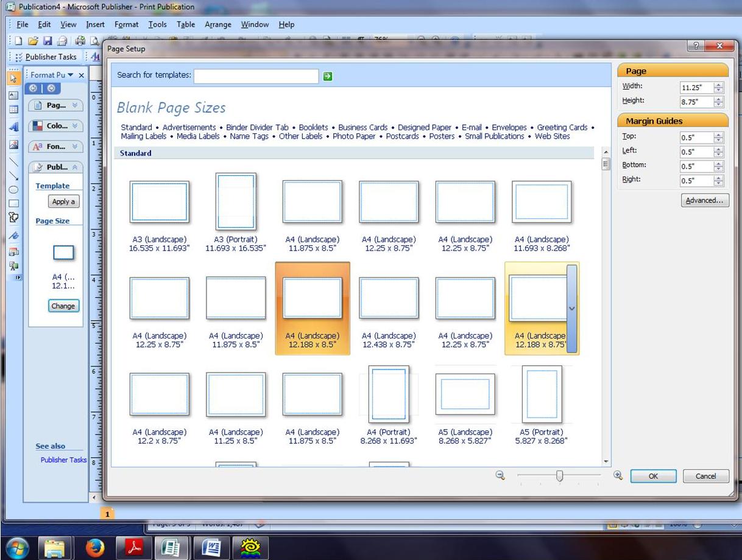Select the Oval shape tool
Image resolution: width=742 pixels, height=560 pixels.
pyautogui.click(x=13, y=189)
